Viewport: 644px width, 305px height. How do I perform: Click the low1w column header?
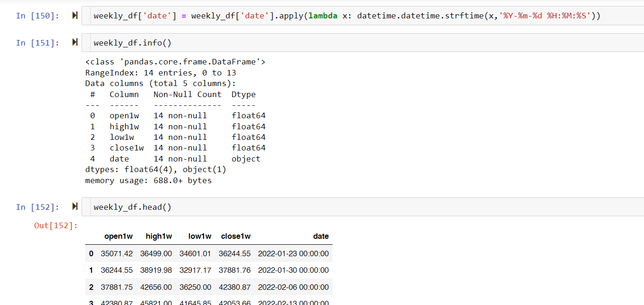click(200, 236)
